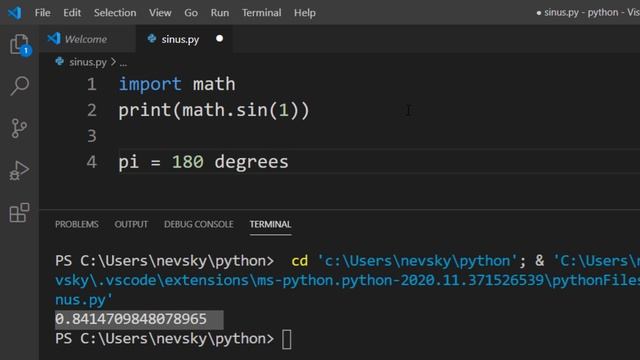This screenshot has height=360, width=640.
Task: Click the number 180 on line 4
Action: (x=187, y=162)
